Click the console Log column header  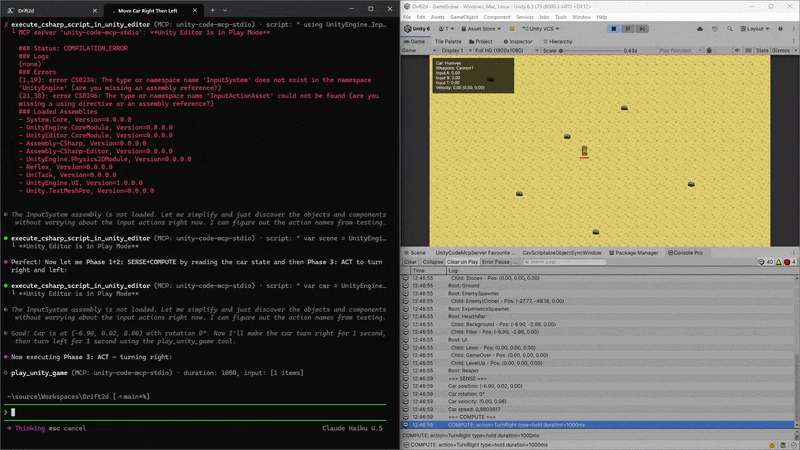(x=620, y=270)
